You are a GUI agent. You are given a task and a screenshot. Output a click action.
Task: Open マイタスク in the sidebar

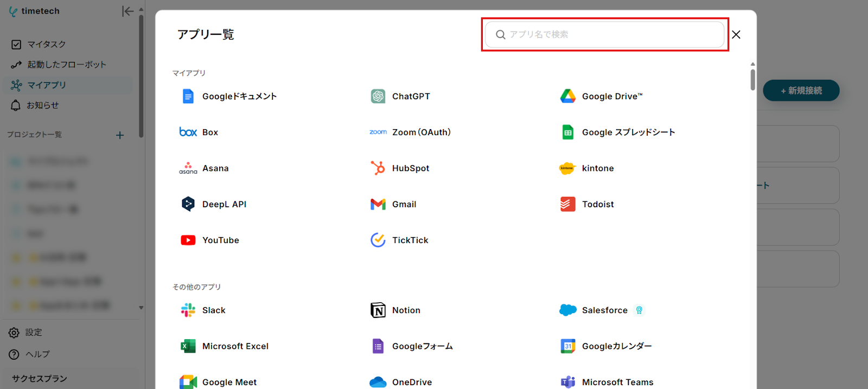tap(46, 44)
